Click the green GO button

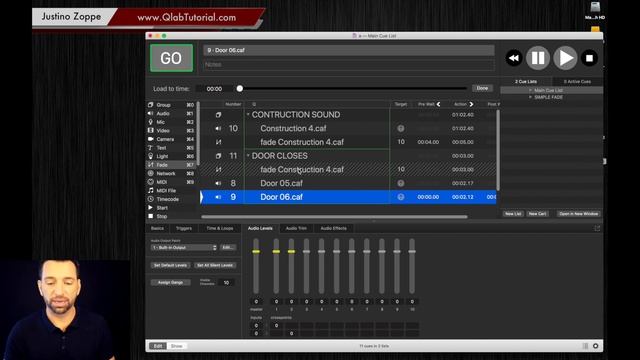pos(171,58)
